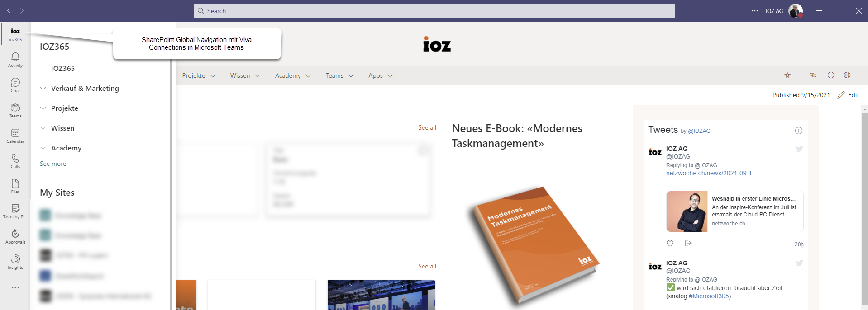Copy the page link via link icon

click(x=813, y=75)
